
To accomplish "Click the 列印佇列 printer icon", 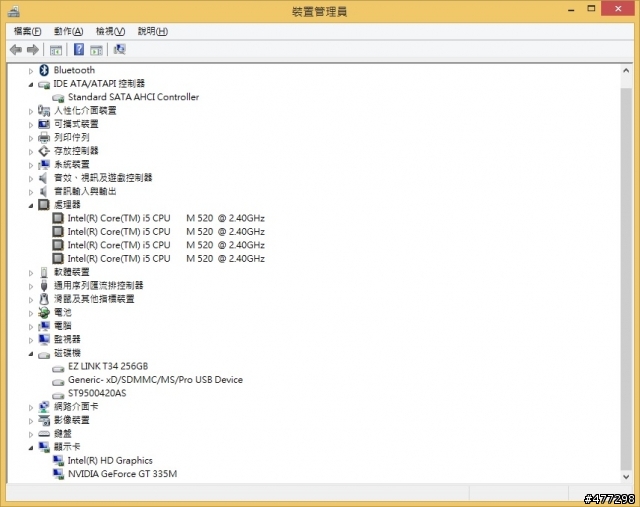I will click(x=44, y=138).
